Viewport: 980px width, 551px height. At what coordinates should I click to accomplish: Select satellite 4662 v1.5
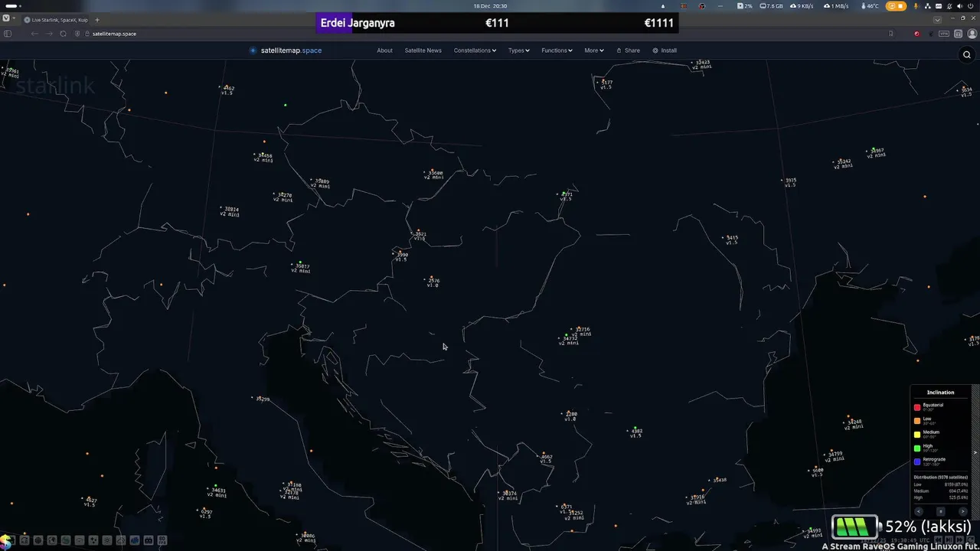[x=546, y=458]
